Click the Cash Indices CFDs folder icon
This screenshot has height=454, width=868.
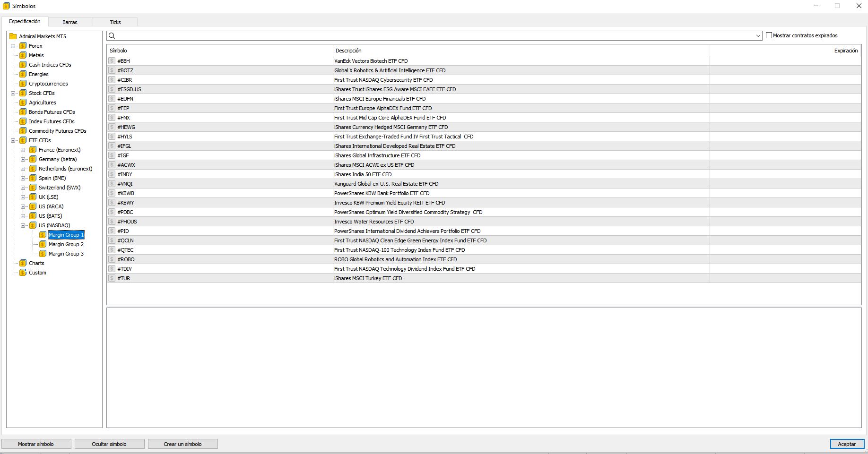pyautogui.click(x=23, y=65)
